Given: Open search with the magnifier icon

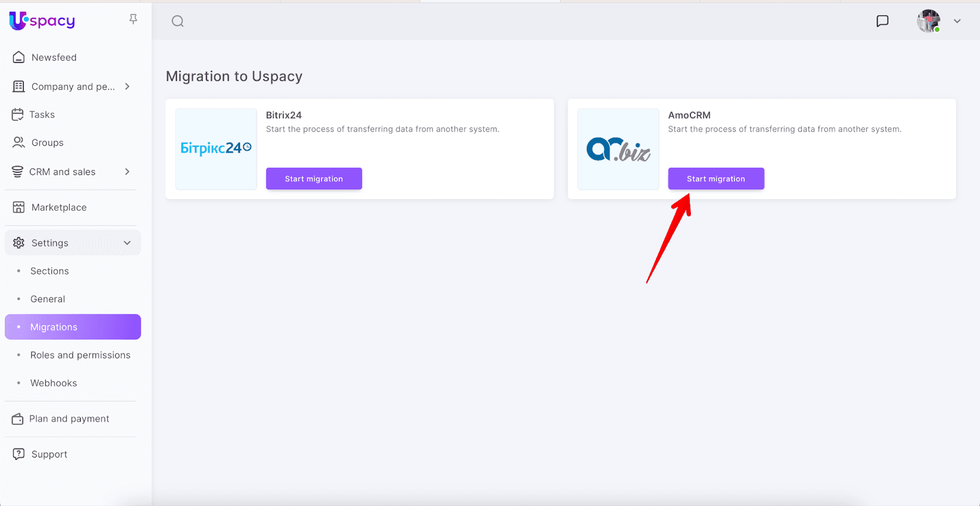Looking at the screenshot, I should 178,21.
